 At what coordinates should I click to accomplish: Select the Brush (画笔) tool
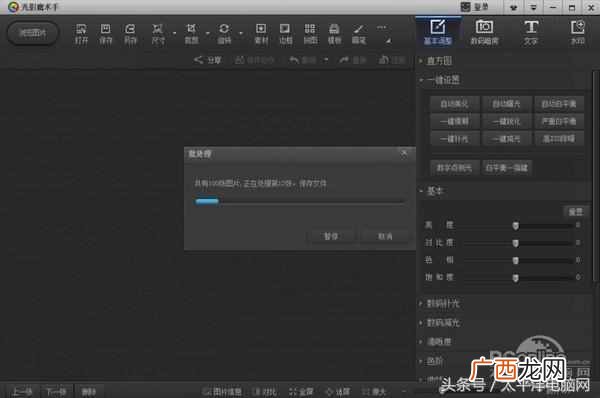359,29
